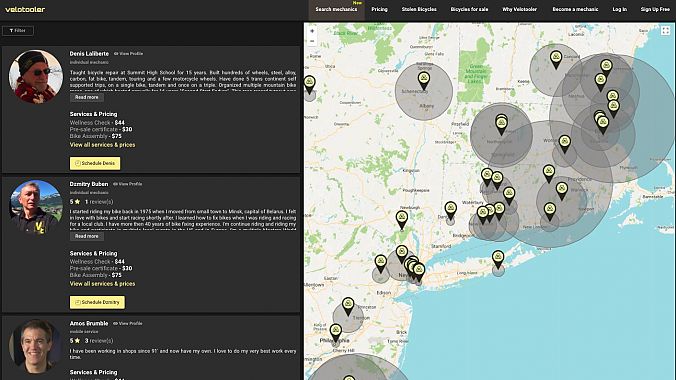The height and width of the screenshot is (380, 676).
Task: Zoom in with the map plus button
Action: pyautogui.click(x=312, y=31)
